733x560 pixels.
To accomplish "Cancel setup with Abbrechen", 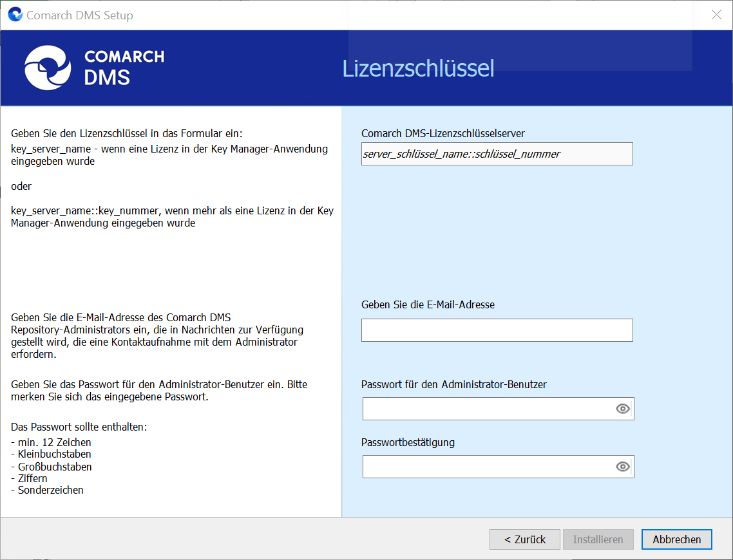I will click(676, 539).
